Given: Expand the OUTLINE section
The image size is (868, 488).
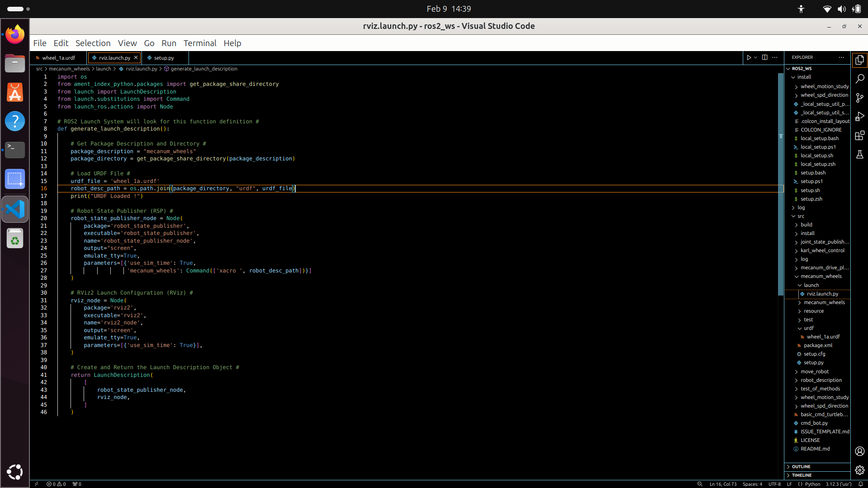Looking at the screenshot, I should 817,467.
